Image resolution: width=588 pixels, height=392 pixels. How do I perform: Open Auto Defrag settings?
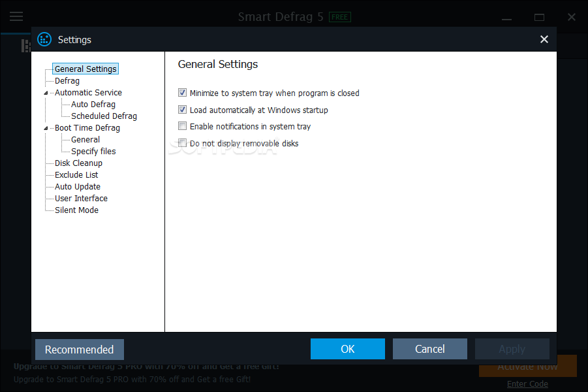pos(93,105)
